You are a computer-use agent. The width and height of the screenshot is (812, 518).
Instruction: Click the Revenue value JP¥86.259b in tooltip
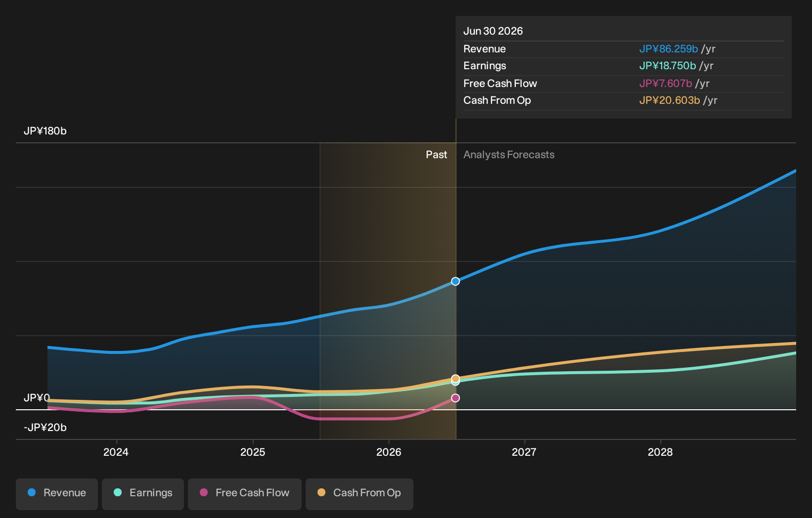click(669, 49)
